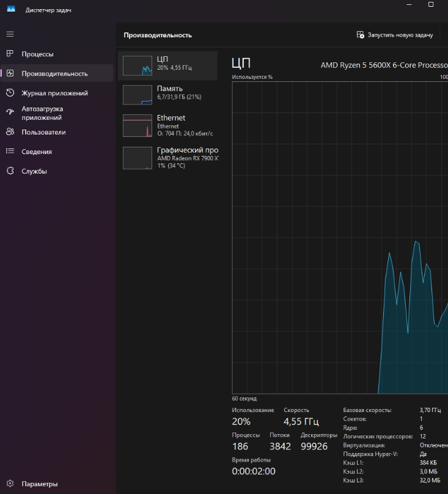The image size is (448, 494).
Task: Open the Журнал приложений history icon
Action: tap(10, 93)
